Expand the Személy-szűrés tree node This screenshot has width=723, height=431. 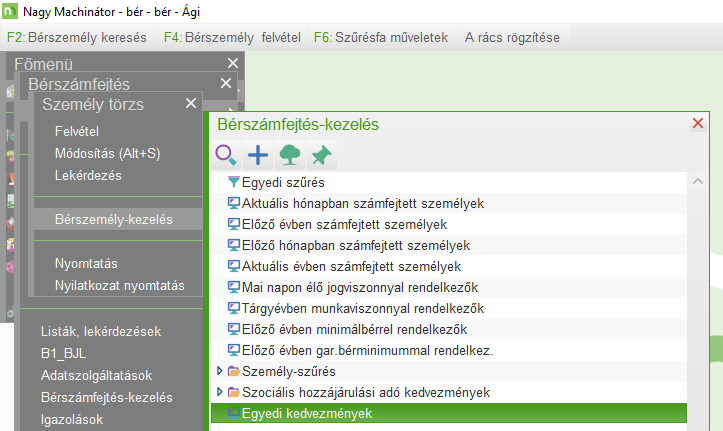pos(221,371)
